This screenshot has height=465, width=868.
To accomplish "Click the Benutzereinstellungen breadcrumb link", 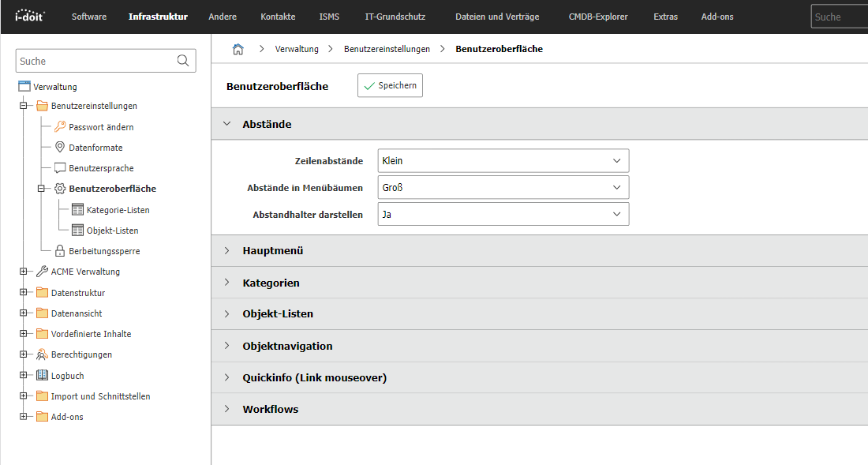I will click(x=387, y=49).
